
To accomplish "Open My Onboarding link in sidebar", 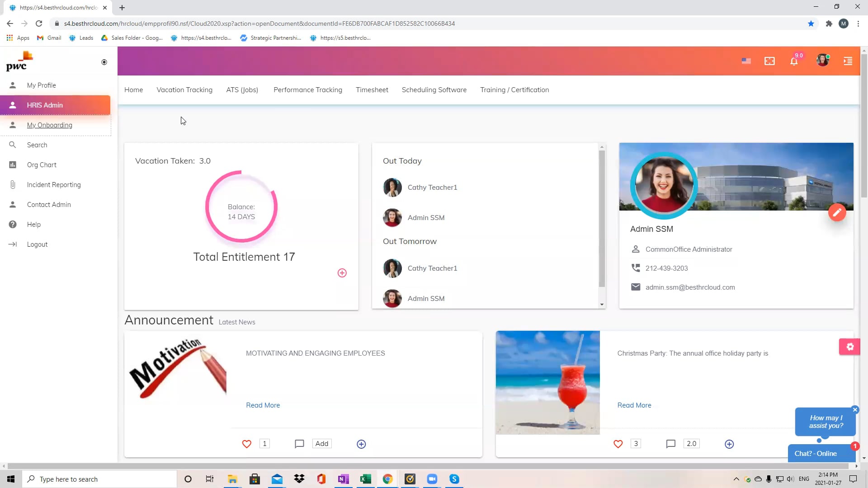I will (50, 125).
